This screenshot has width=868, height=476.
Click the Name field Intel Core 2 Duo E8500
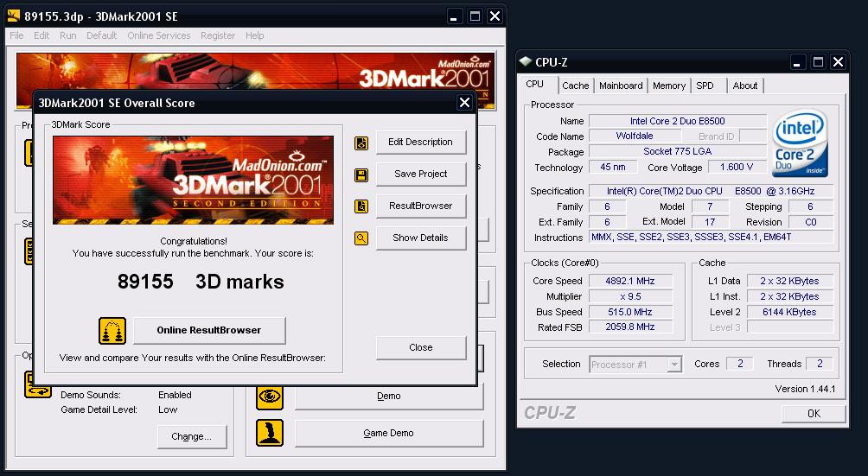pyautogui.click(x=678, y=121)
